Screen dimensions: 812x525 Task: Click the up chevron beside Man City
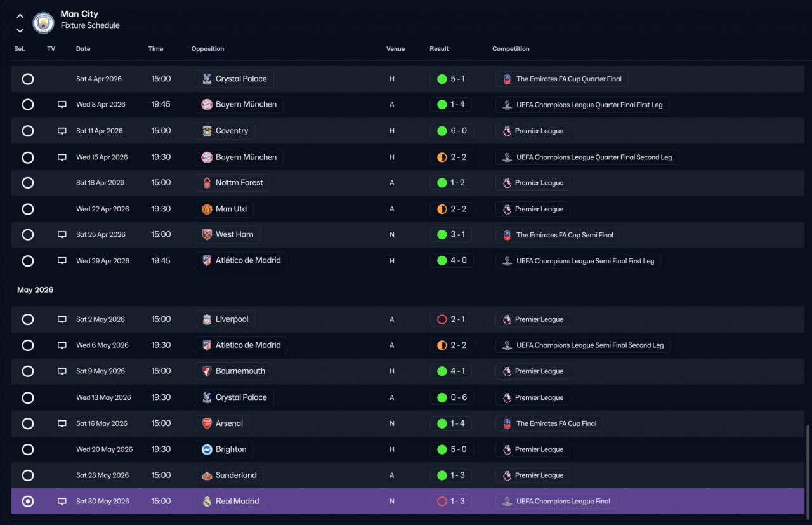(20, 17)
